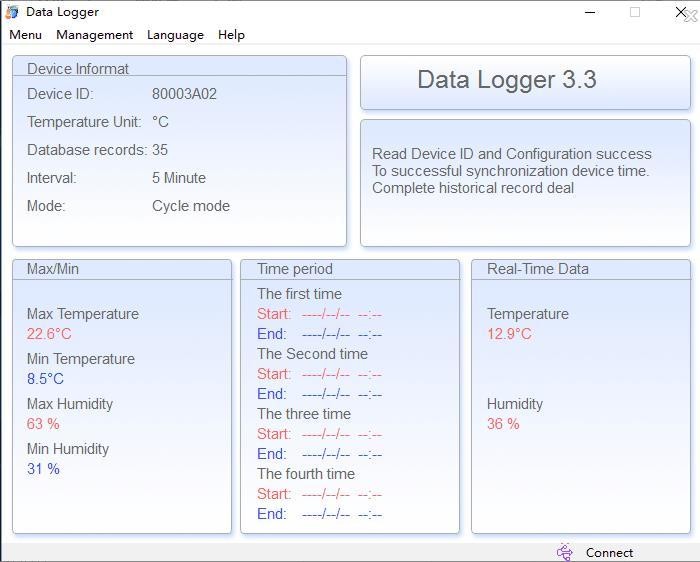The width and height of the screenshot is (700, 562).
Task: Close the Data Logger window
Action: pos(683,12)
